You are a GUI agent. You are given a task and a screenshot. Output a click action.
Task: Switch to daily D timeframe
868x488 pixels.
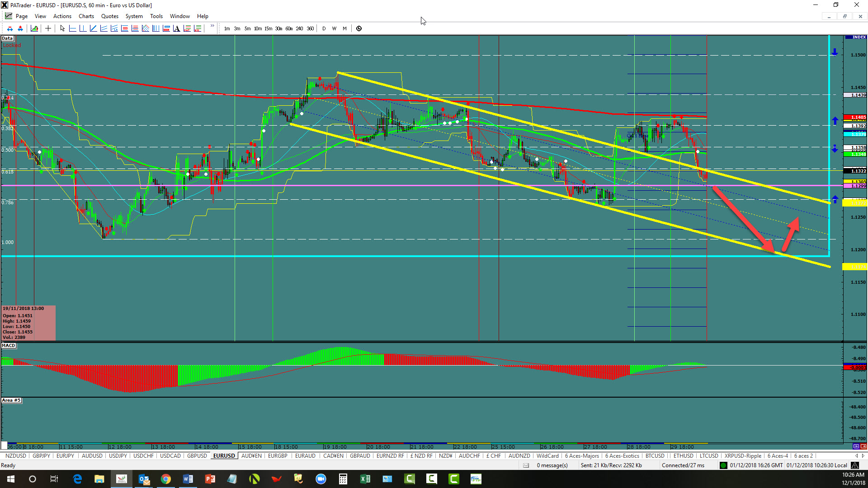(x=324, y=28)
